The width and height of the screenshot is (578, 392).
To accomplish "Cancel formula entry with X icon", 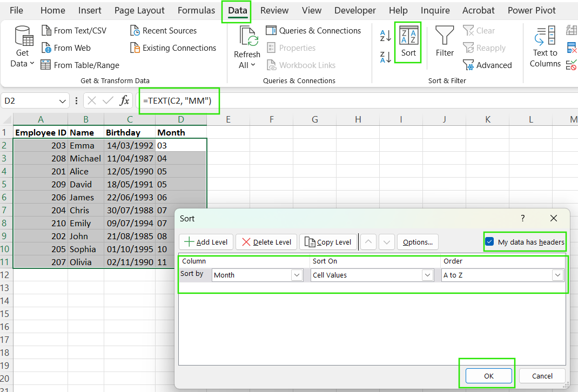I will [92, 100].
